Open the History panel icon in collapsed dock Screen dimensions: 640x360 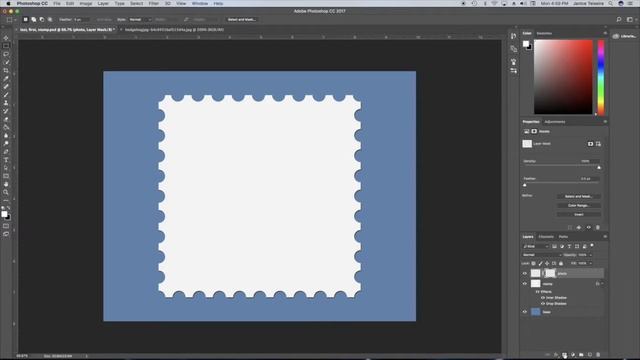click(x=513, y=36)
